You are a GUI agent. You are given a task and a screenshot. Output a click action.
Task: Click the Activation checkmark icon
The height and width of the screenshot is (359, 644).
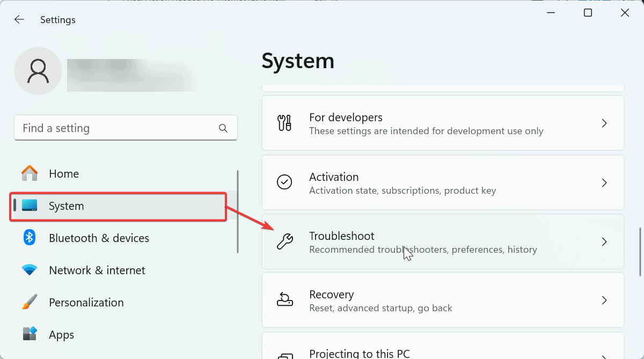coord(284,182)
